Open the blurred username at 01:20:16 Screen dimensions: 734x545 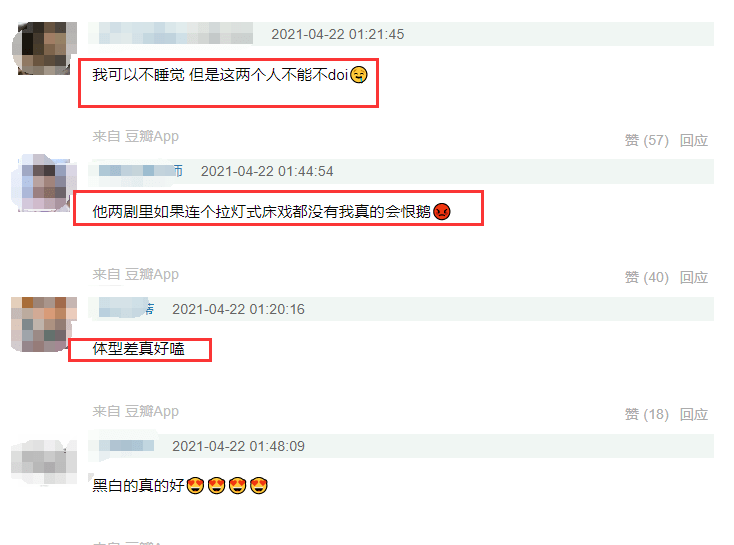(126, 309)
